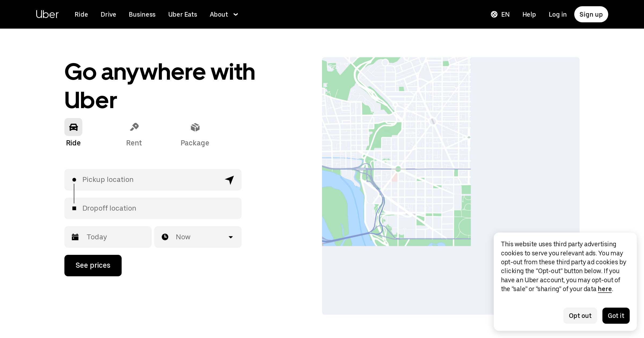The image size is (644, 338).
Task: Click Log in
Action: click(x=558, y=14)
